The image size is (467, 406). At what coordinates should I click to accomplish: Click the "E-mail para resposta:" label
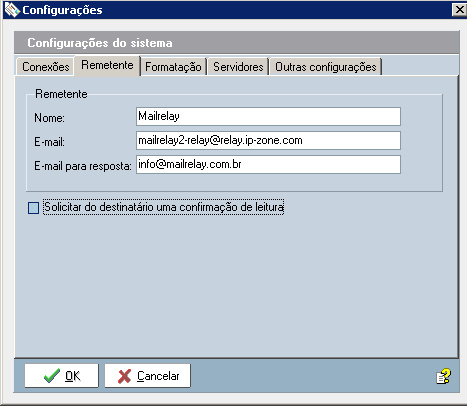[83, 166]
